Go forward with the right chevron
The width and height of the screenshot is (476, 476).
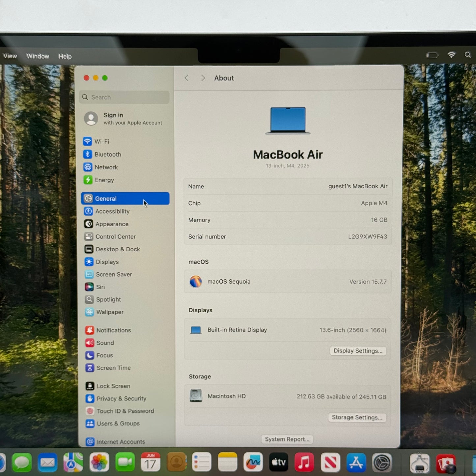[203, 78]
